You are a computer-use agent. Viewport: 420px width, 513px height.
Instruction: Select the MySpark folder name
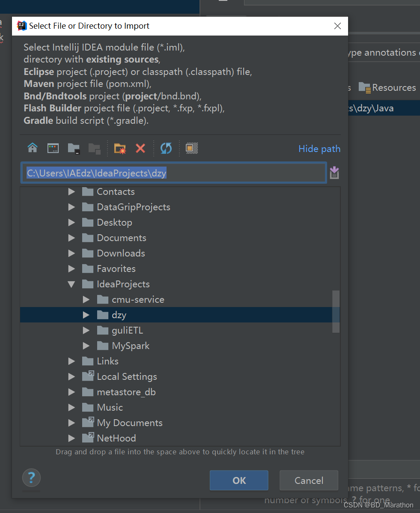(x=131, y=346)
